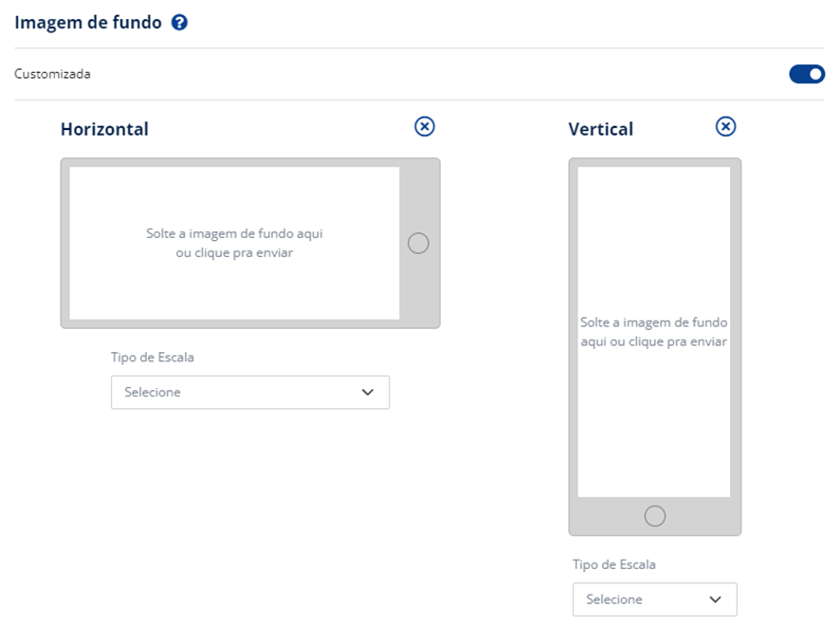The image size is (840, 644).
Task: Disable the Customizada toggle switch
Action: point(807,74)
